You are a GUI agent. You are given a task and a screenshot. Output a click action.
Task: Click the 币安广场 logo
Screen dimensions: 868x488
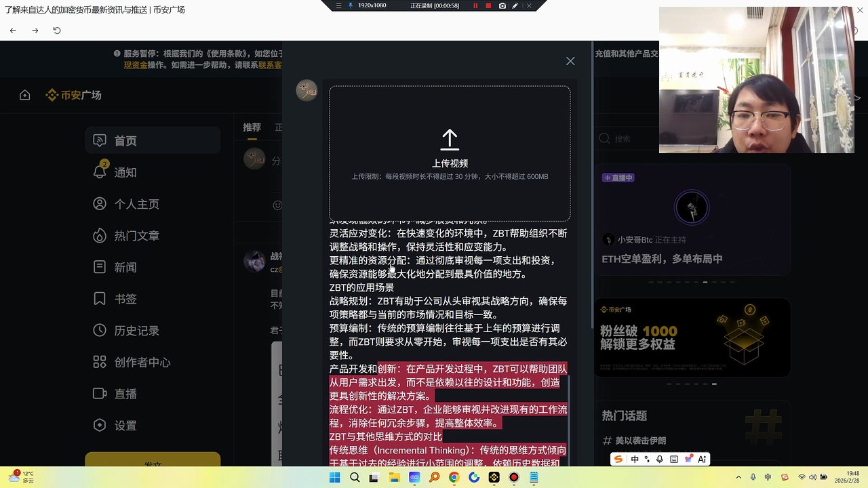pyautogui.click(x=73, y=95)
